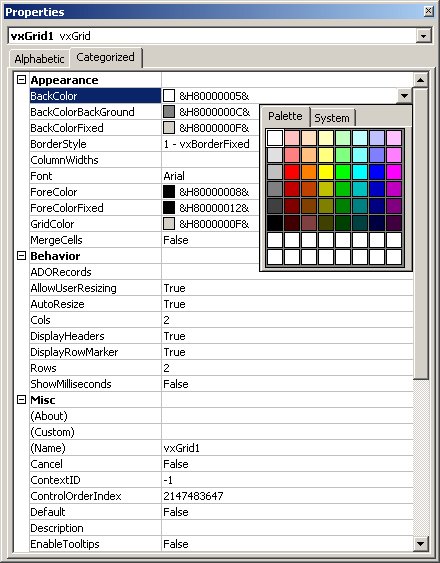Open the BackColor value dropdown arrow
Screen dimensions: 440x563
[404, 96]
